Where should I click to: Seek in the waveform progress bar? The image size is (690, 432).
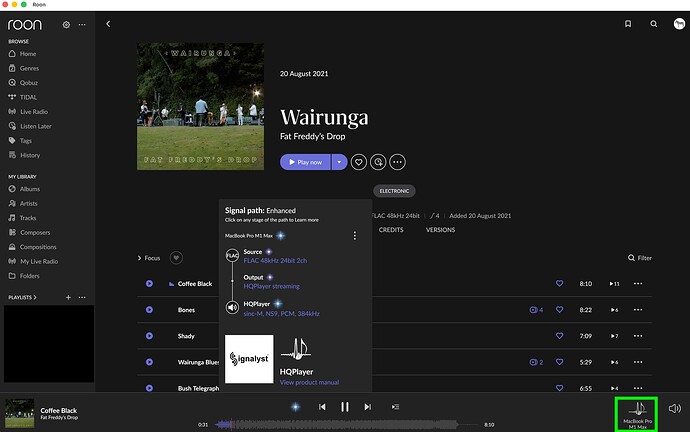(346, 425)
